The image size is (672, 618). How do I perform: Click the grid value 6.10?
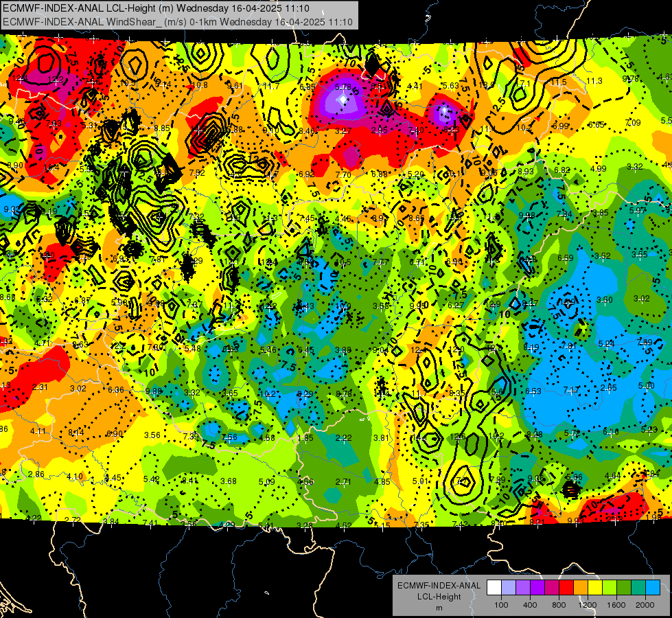coord(611,431)
